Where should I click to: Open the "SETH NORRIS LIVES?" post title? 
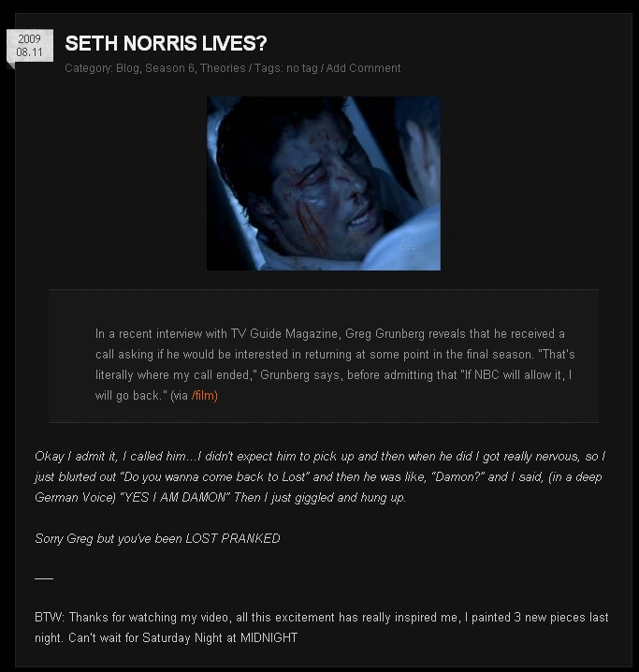point(166,43)
